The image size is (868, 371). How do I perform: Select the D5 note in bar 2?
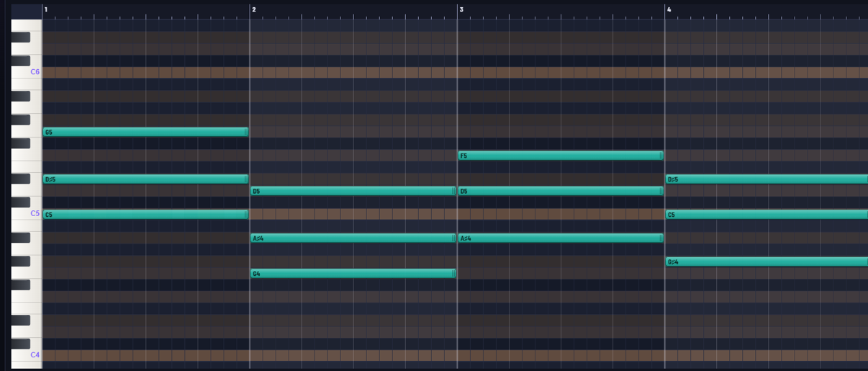point(353,191)
